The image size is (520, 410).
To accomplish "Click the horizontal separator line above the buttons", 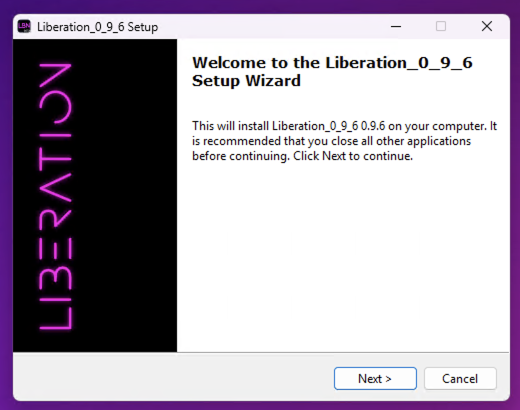I will (261, 352).
